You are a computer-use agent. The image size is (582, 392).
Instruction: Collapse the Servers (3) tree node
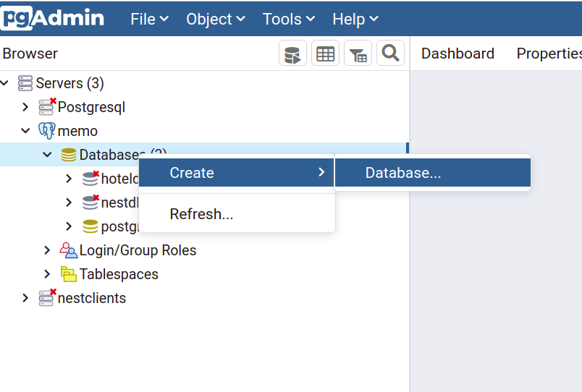pos(4,82)
